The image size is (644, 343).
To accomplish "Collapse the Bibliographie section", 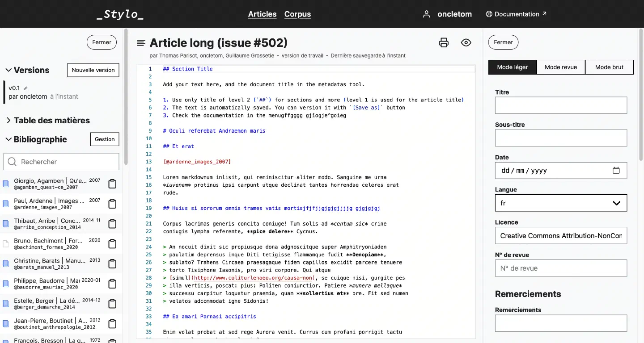I will pos(36,139).
